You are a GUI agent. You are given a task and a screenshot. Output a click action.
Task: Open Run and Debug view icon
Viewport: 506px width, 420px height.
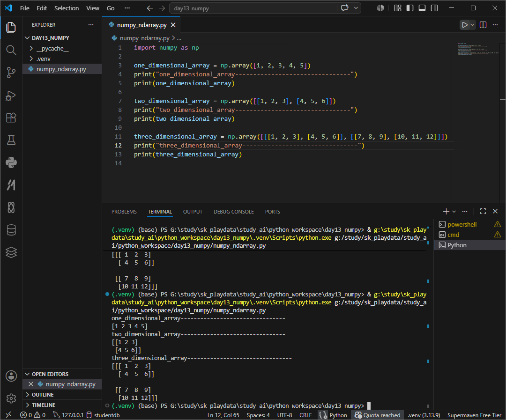(11, 96)
